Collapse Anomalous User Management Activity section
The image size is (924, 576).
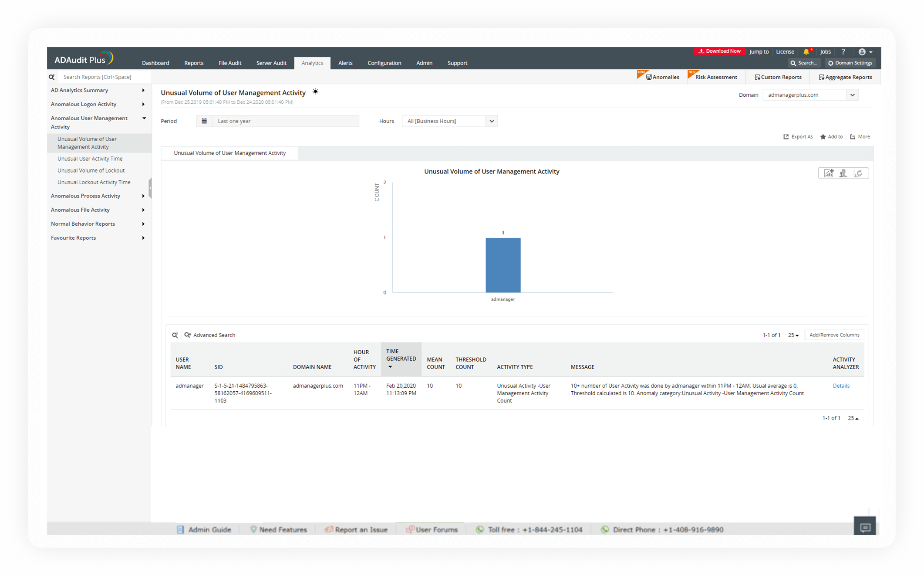144,118
